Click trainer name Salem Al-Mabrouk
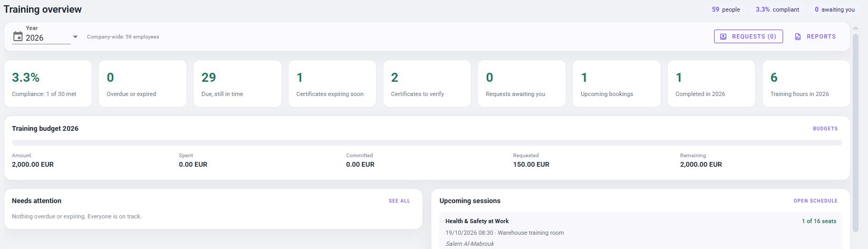The height and width of the screenshot is (249, 868). (470, 244)
